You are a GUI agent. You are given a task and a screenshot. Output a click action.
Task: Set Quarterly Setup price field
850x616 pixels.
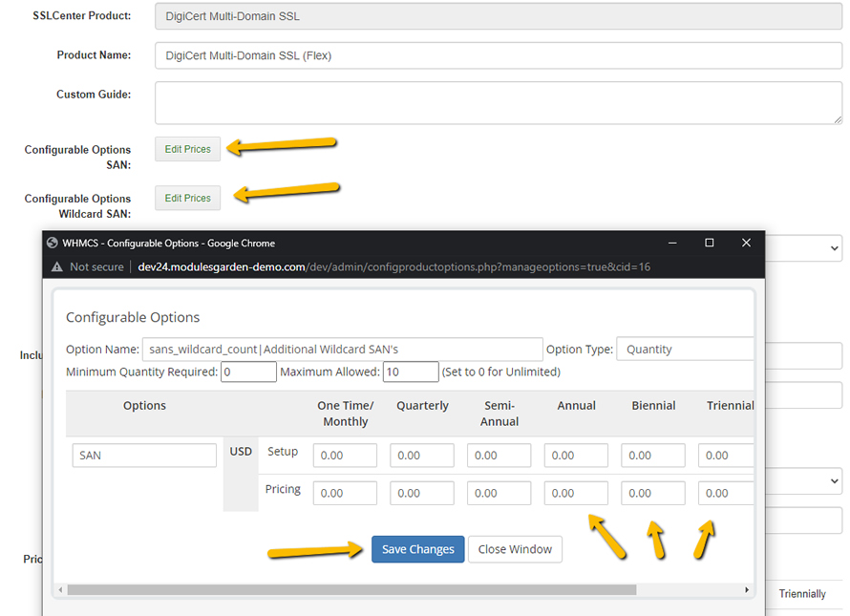422,456
